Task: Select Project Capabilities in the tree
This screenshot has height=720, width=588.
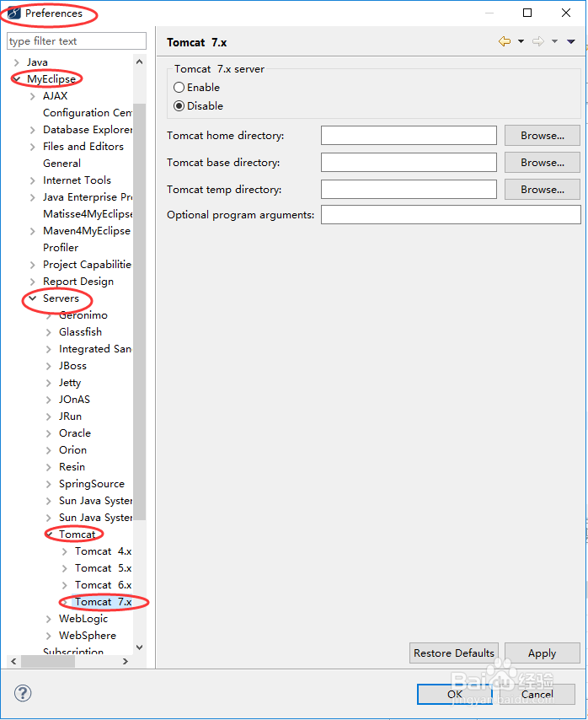Action: (87, 265)
